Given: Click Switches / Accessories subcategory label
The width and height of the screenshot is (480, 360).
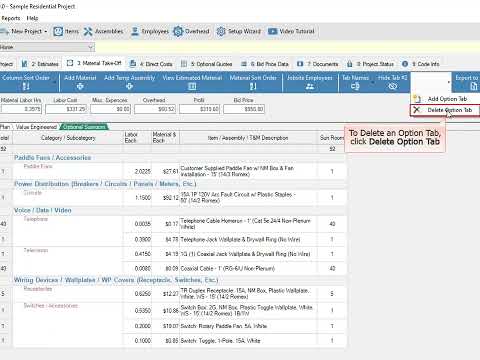Looking at the screenshot, I should 51,306.
